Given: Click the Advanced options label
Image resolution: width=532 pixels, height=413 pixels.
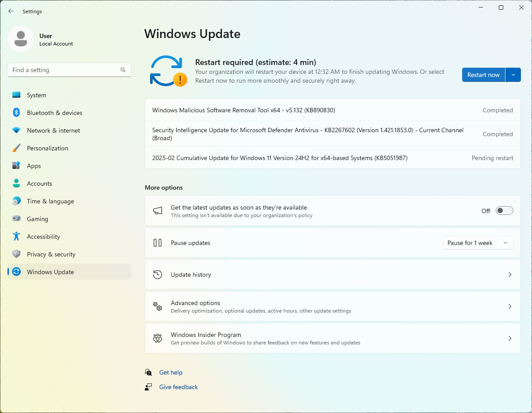Looking at the screenshot, I should 195,303.
